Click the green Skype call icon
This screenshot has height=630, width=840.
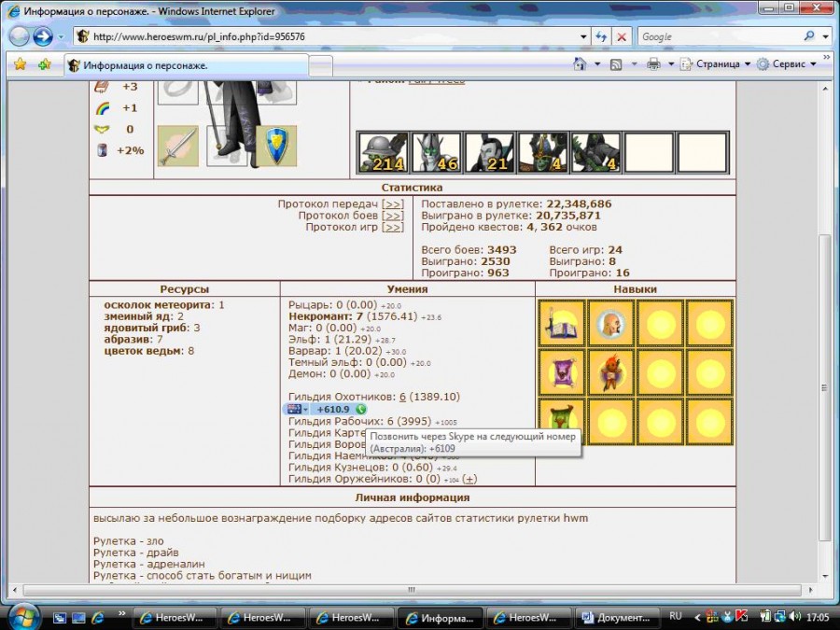(x=361, y=410)
